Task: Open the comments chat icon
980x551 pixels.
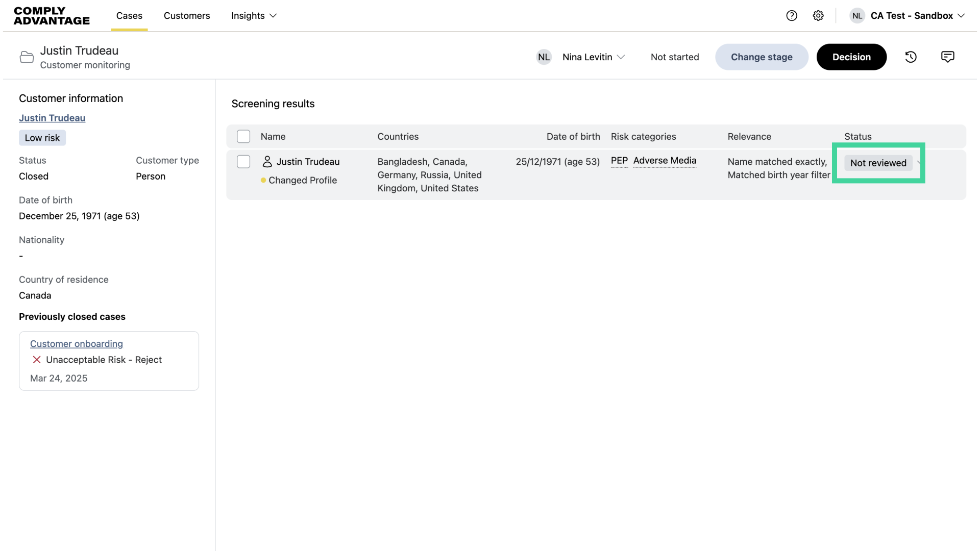Action: point(947,57)
